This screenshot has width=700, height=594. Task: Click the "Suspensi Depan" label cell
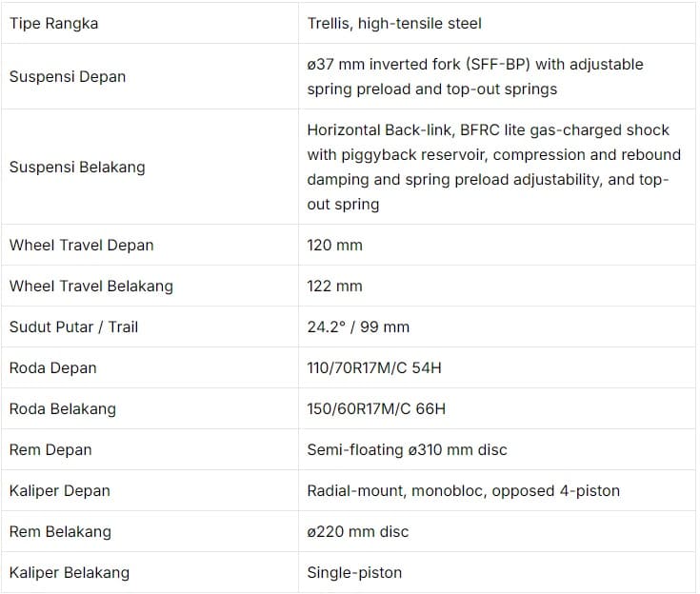click(x=68, y=76)
